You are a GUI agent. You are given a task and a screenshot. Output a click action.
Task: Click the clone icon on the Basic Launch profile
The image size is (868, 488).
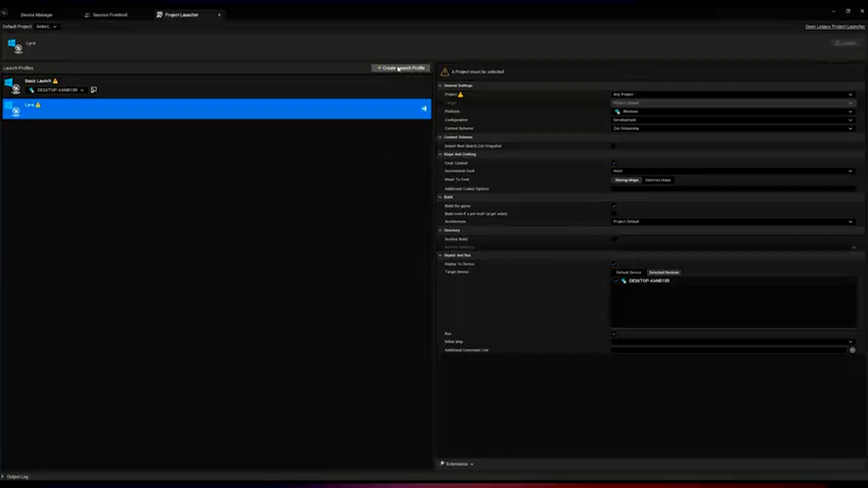pyautogui.click(x=93, y=89)
